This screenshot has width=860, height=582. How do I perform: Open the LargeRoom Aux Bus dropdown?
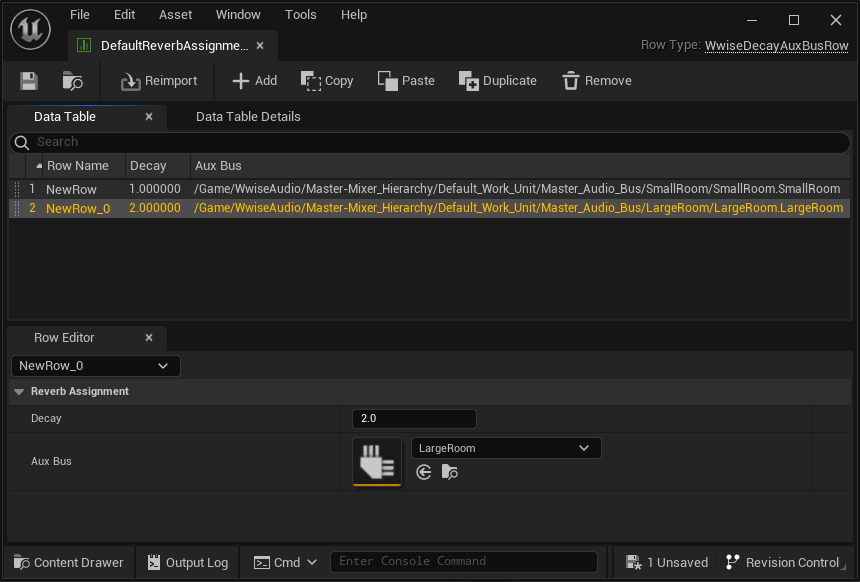pyautogui.click(x=506, y=448)
